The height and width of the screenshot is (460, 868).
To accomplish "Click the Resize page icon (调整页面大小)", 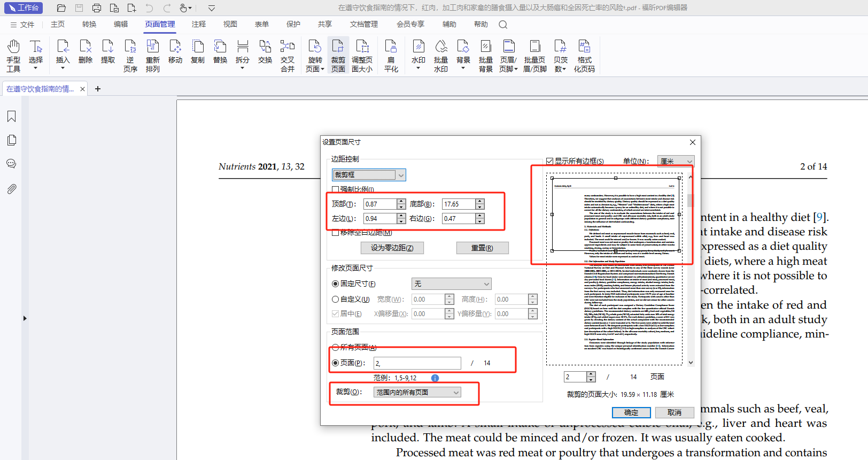I will pos(362,55).
